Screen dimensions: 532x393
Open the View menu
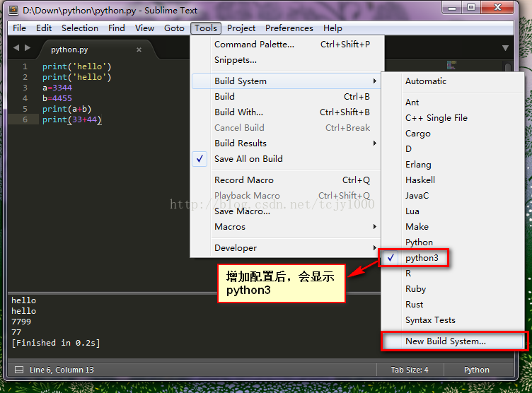pyautogui.click(x=144, y=28)
